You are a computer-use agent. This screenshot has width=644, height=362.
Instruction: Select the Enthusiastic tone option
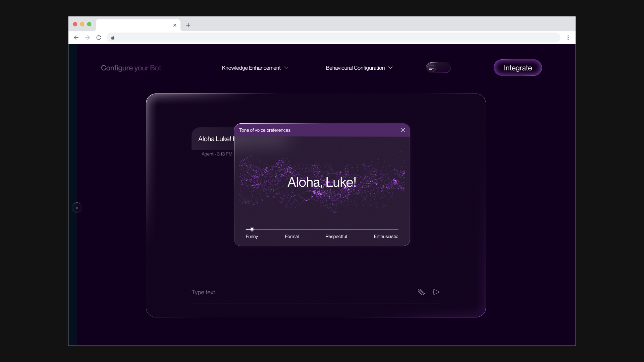pyautogui.click(x=386, y=236)
